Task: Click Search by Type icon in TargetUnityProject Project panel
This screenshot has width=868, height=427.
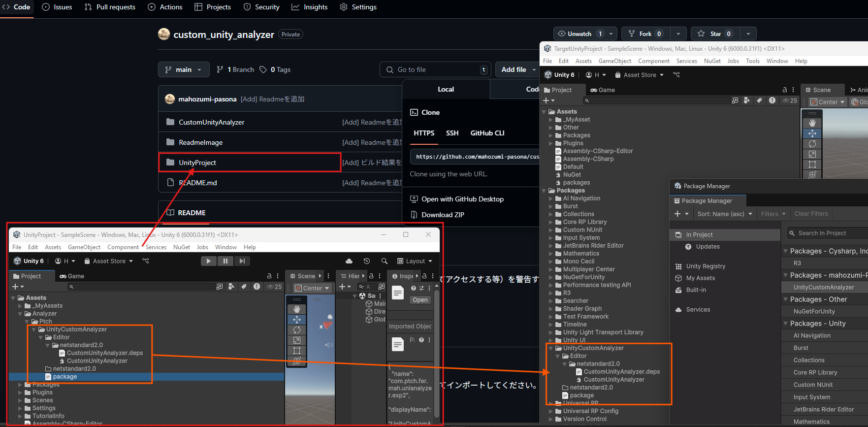Action: pos(747,100)
